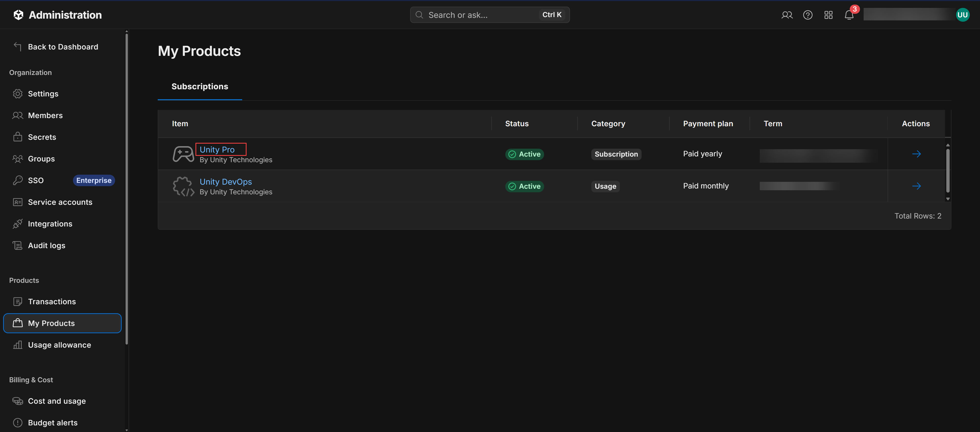Select Integrations sidebar entry
The image size is (980, 432).
point(62,224)
